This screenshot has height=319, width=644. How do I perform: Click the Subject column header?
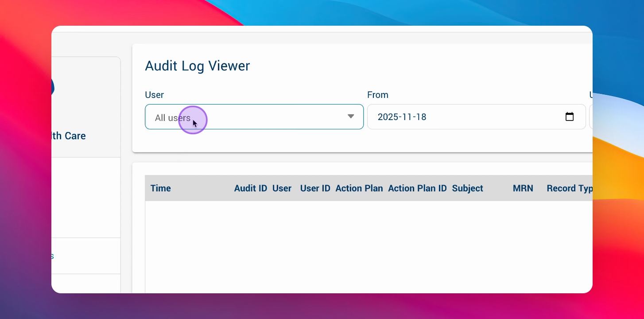pyautogui.click(x=468, y=188)
